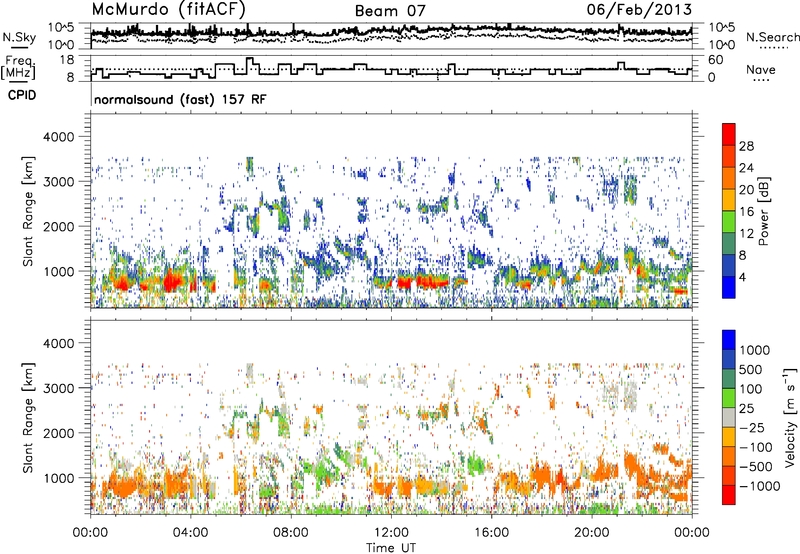Click the left-side 10^5 noise axis tick
800x554 pixels.
(61, 27)
